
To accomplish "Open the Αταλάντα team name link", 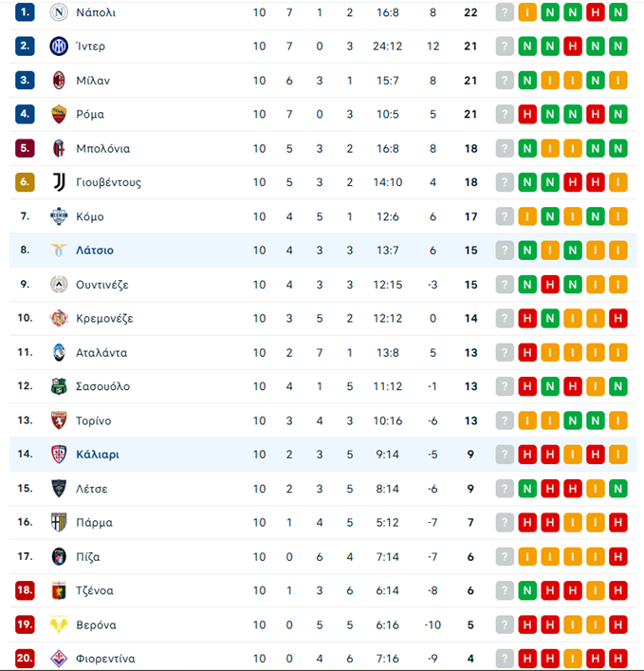I will click(x=101, y=352).
